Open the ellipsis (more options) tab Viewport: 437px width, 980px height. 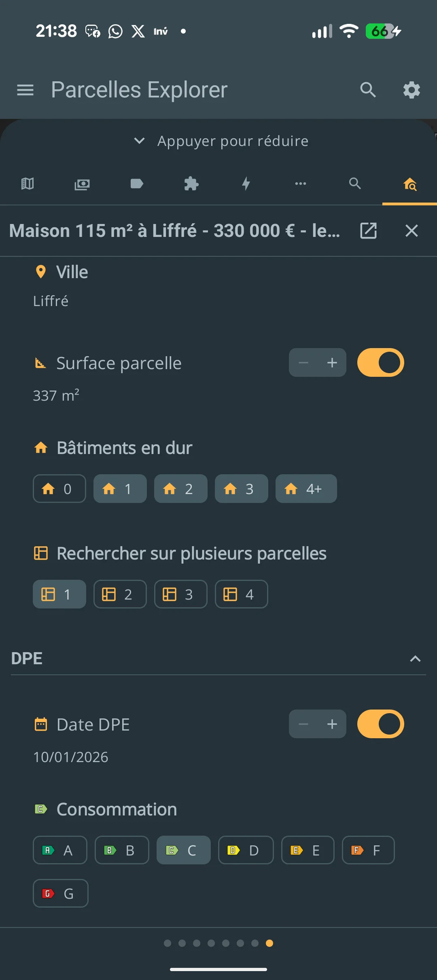coord(300,184)
